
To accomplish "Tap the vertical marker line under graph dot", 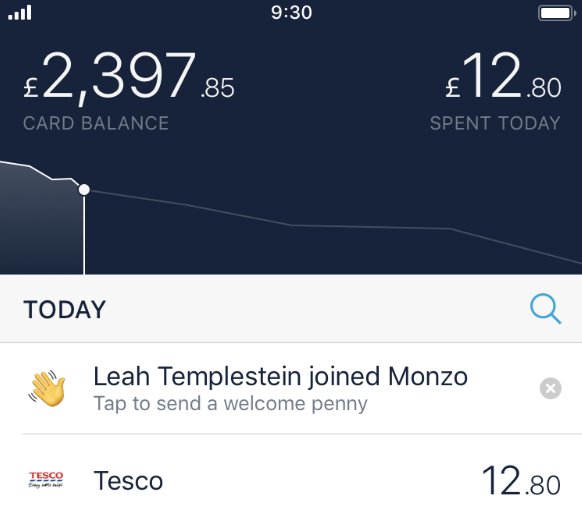I will coord(84,235).
